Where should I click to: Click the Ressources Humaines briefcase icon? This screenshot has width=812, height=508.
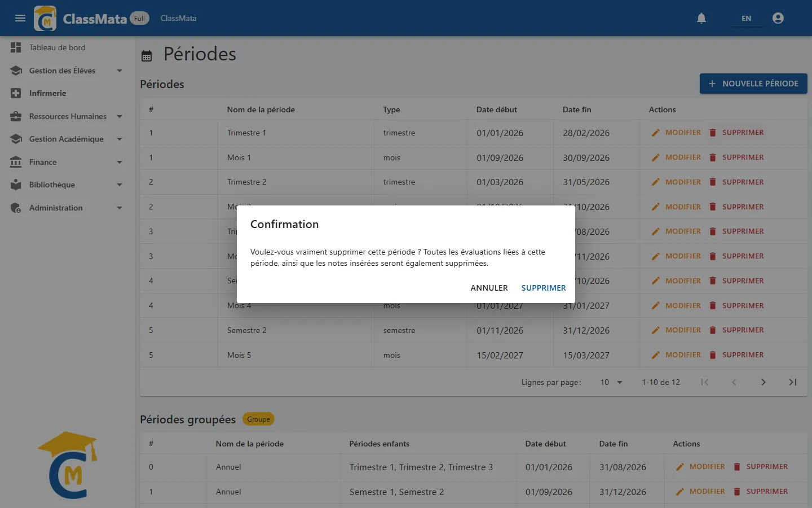tap(16, 116)
